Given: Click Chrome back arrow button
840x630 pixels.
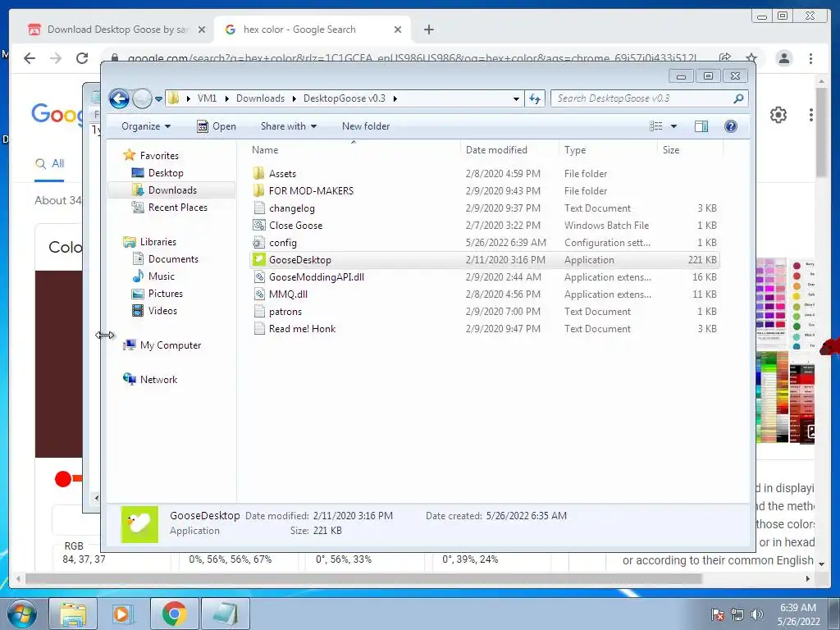Looking at the screenshot, I should [x=30, y=58].
